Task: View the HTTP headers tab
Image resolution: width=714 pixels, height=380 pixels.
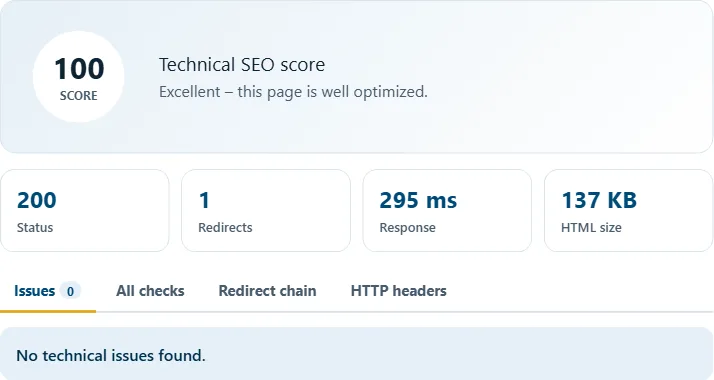Action: pos(398,291)
